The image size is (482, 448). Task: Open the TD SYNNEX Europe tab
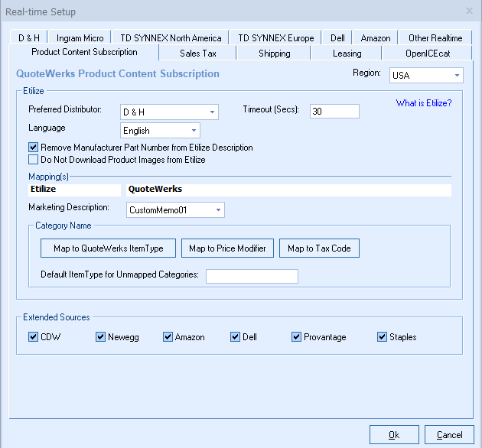tap(275, 37)
